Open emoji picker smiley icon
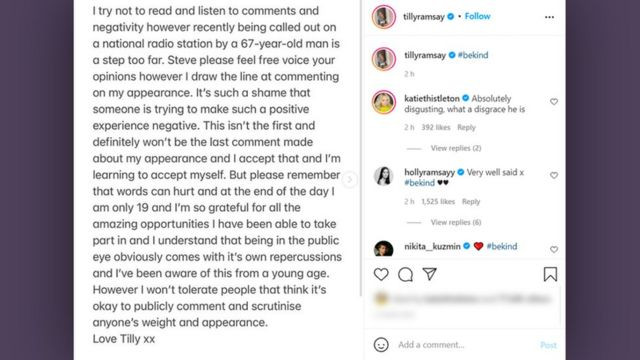640x360 pixels. point(381,345)
